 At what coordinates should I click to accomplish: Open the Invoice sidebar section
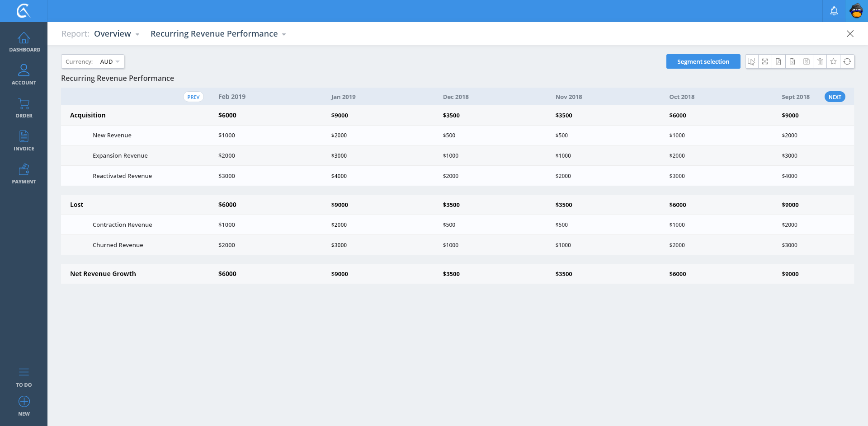click(x=24, y=140)
